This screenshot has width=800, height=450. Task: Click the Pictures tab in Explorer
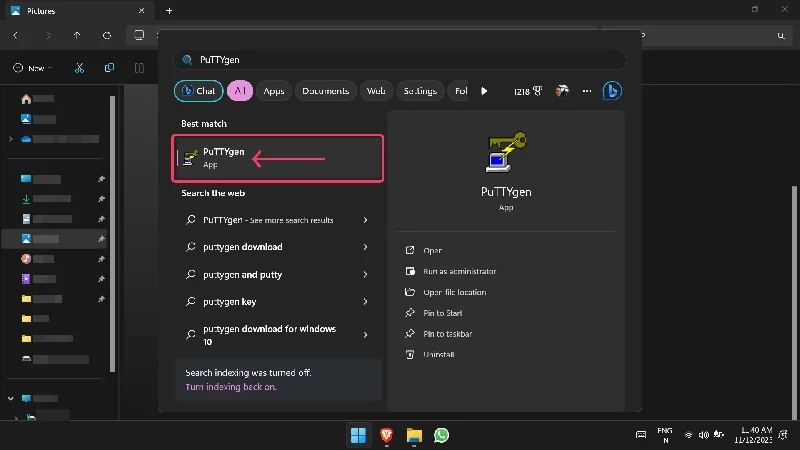point(78,11)
